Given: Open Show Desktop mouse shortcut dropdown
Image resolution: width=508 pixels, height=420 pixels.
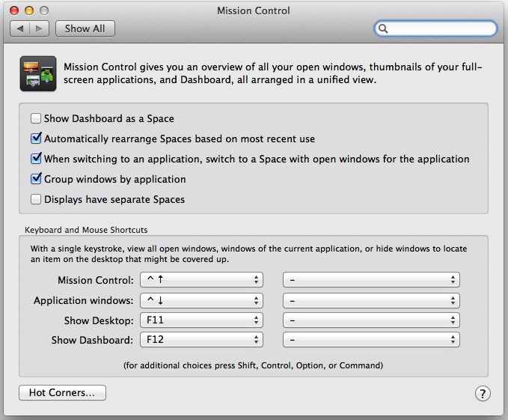Looking at the screenshot, I should click(x=371, y=320).
